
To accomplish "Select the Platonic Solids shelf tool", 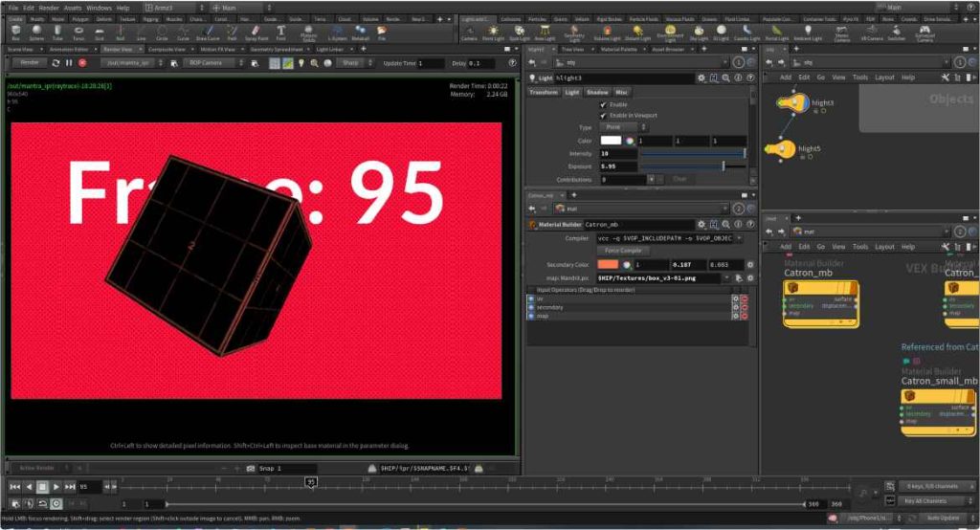I will [x=308, y=33].
